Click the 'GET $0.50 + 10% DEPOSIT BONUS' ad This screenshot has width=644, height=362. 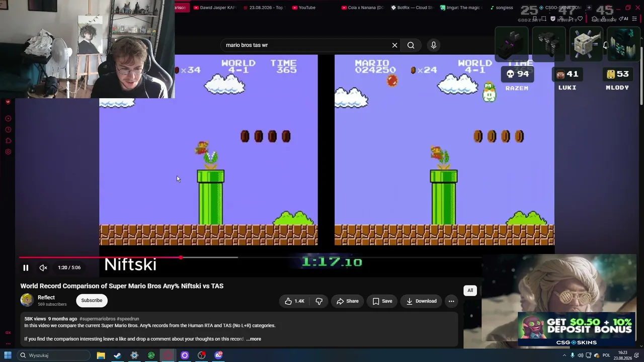pyautogui.click(x=577, y=330)
